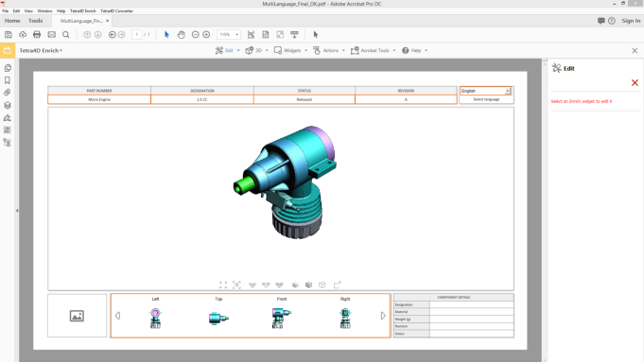The image size is (644, 363).
Task: Open the Edit tool dropdown arrow
Action: (238, 50)
